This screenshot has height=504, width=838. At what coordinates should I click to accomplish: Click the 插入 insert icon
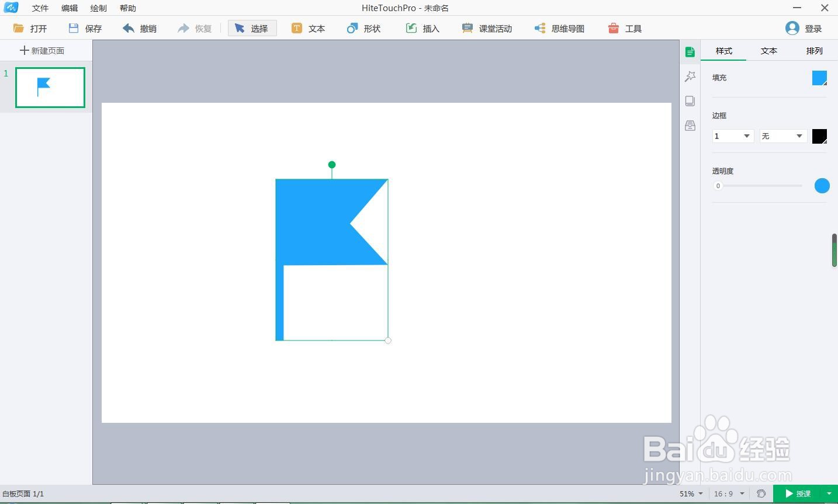pyautogui.click(x=422, y=28)
